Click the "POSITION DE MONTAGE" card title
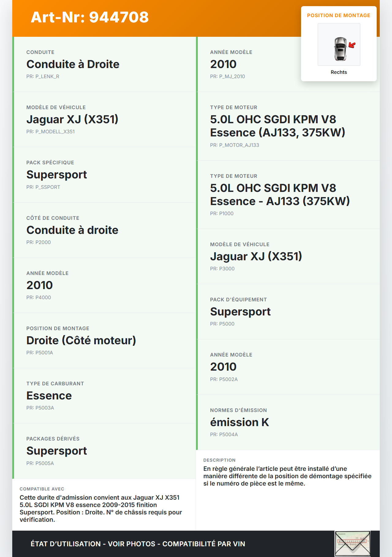This screenshot has width=392, height=557. pos(339,16)
